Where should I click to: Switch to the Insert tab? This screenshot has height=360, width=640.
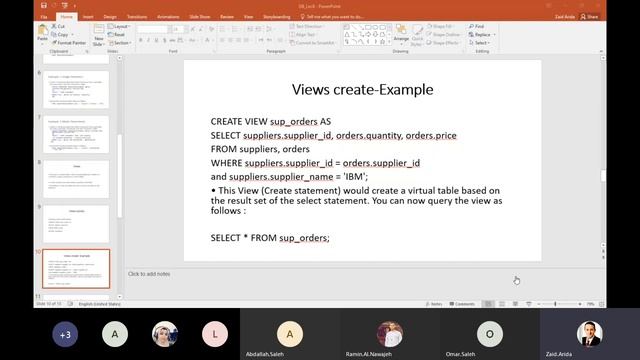88,17
